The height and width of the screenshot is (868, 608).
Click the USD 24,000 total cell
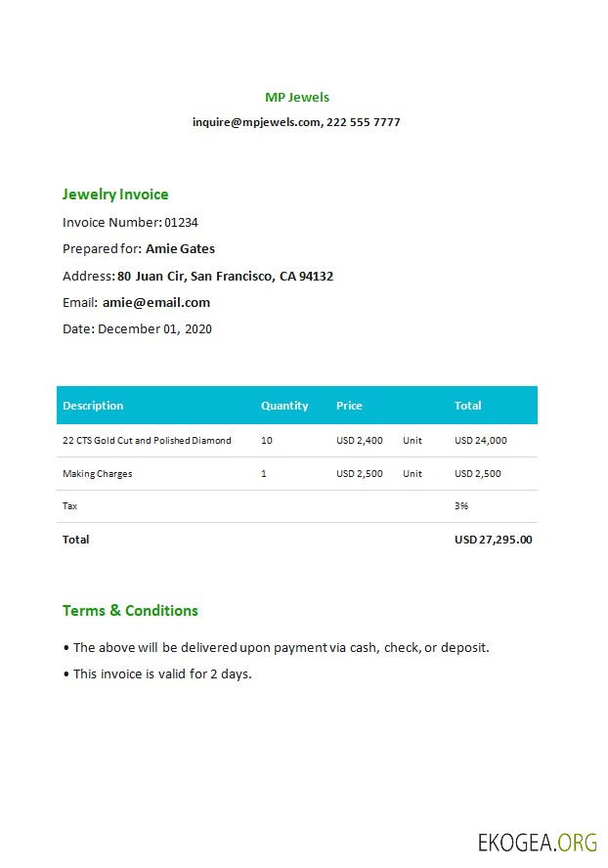(x=481, y=441)
